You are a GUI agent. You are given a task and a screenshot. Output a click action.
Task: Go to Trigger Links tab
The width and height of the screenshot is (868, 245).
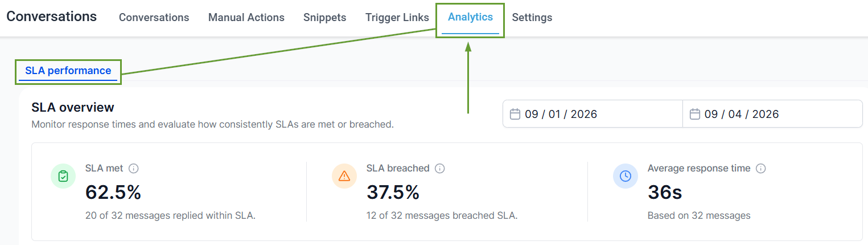(397, 18)
